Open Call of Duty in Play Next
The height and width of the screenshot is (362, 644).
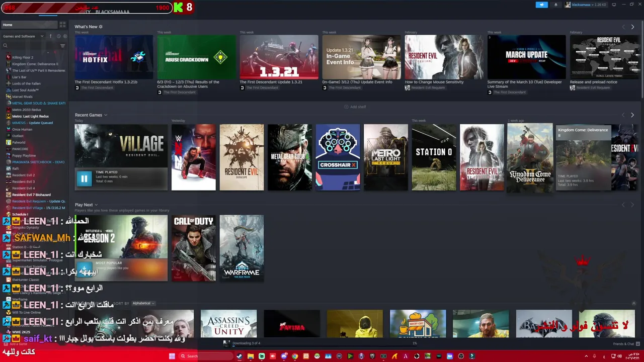pos(193,248)
